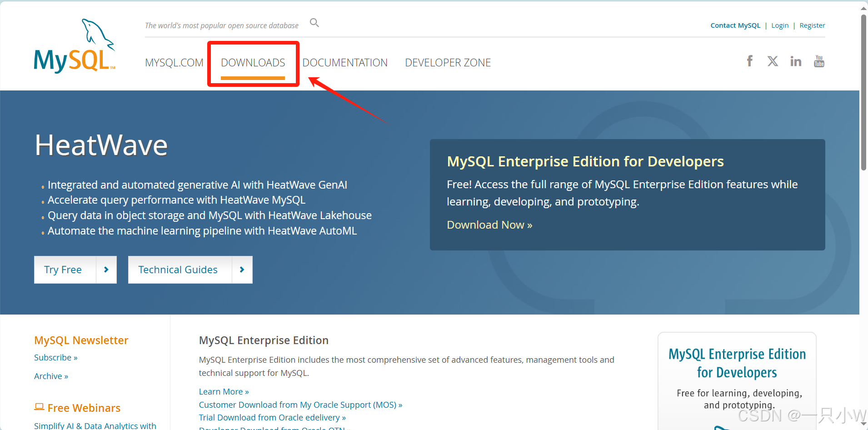Click the HeatWave heading

pos(101,145)
